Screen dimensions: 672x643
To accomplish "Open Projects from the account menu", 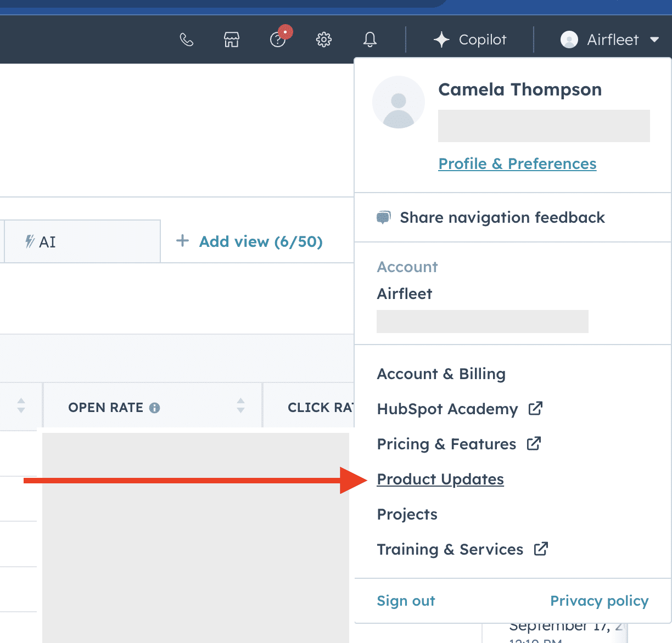I will (407, 514).
